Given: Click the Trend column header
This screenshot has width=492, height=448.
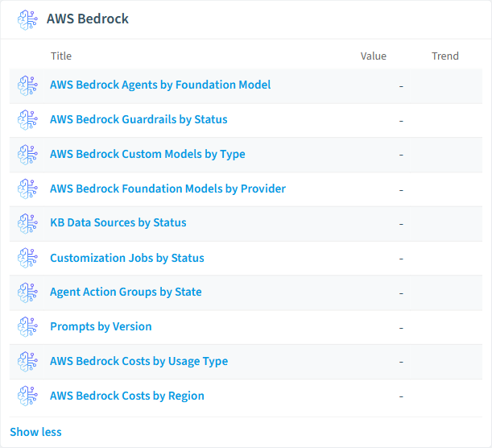Looking at the screenshot, I should pos(445,56).
